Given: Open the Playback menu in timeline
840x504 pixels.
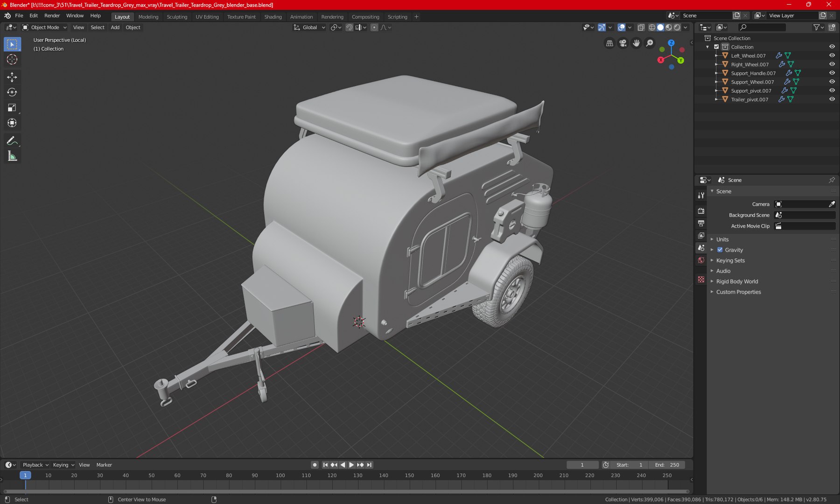Looking at the screenshot, I should point(35,465).
